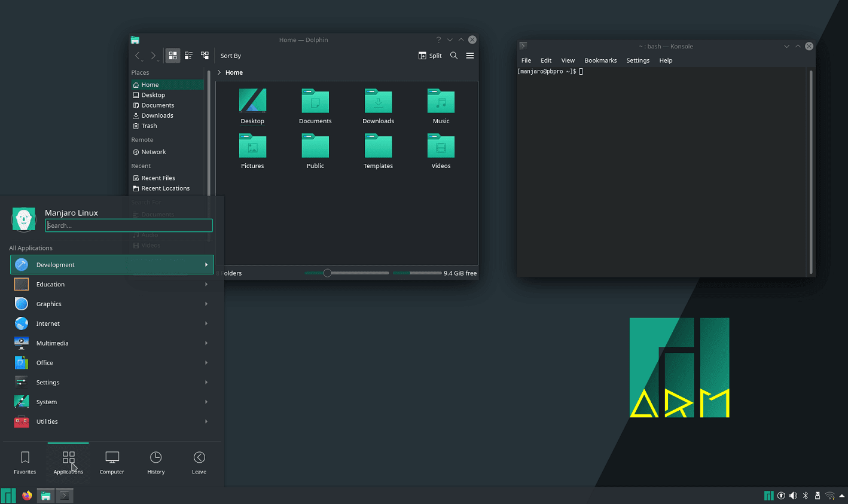
Task: Switch Dolphin to Details view mode
Action: click(205, 56)
